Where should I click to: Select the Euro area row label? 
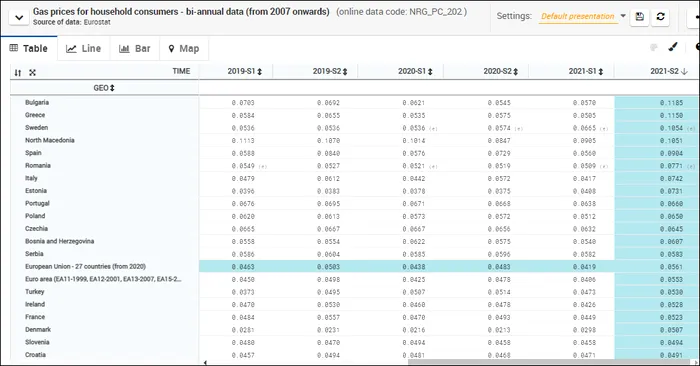[103, 279]
